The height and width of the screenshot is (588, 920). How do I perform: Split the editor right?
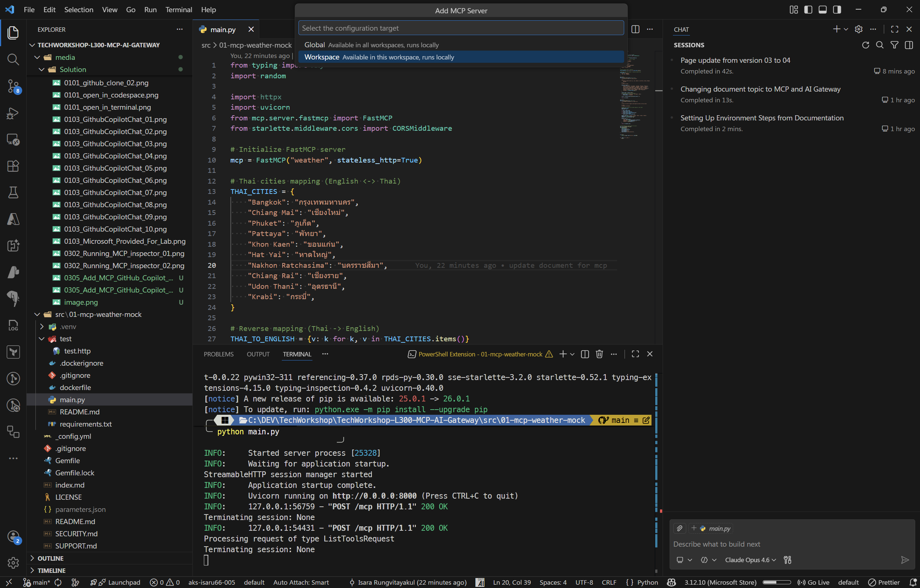coord(635,30)
